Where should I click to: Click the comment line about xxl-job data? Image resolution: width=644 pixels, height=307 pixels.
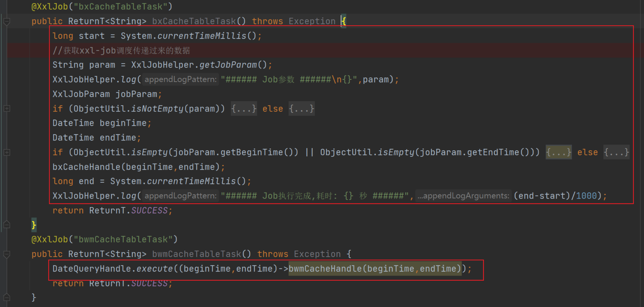tap(121, 50)
